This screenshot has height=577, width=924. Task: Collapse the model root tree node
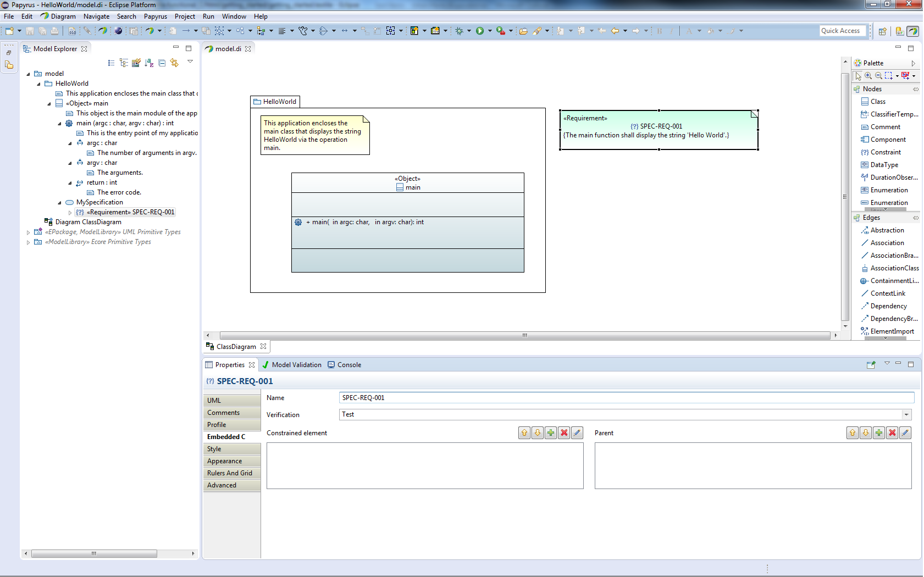click(x=28, y=74)
